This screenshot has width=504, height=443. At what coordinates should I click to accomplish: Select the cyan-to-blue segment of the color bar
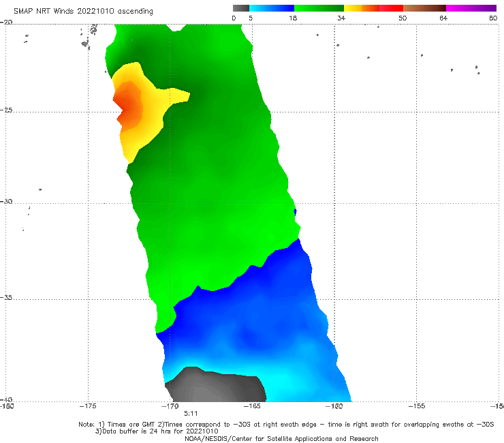[x=272, y=8]
